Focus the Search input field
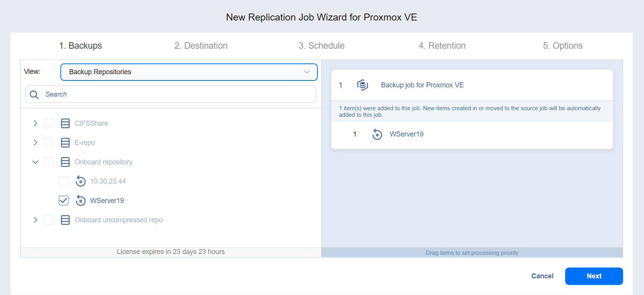Screen dimensions: 644x295 [178, 94]
